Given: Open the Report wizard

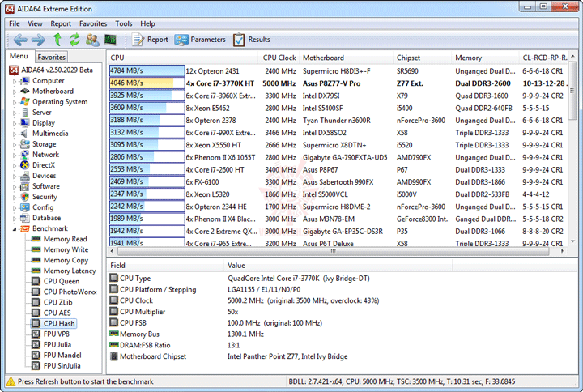Looking at the screenshot, I should tap(150, 40).
